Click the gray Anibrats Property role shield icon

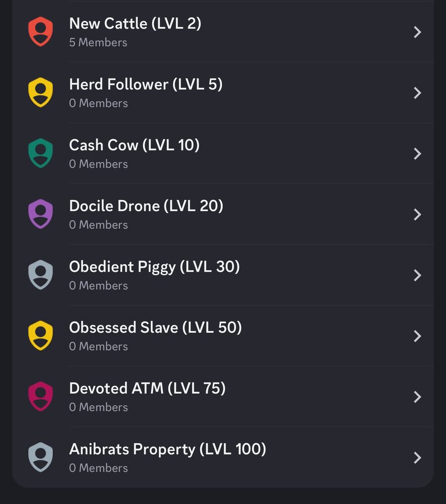click(40, 458)
